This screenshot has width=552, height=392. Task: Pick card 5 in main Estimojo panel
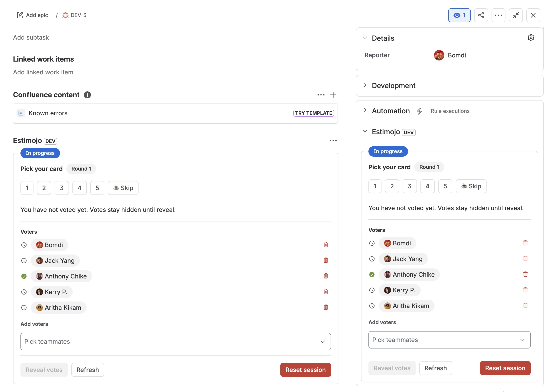97,188
